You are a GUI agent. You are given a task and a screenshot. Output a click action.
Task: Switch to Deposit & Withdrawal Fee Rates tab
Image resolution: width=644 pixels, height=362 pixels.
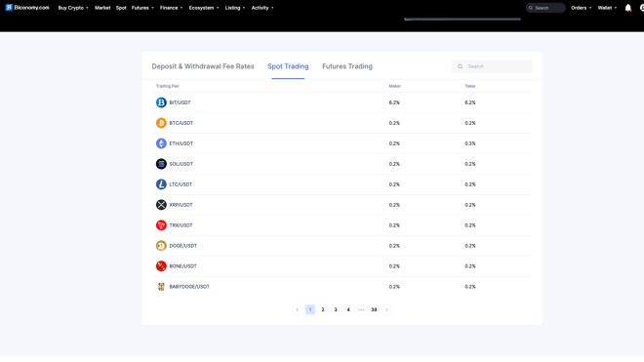click(203, 66)
